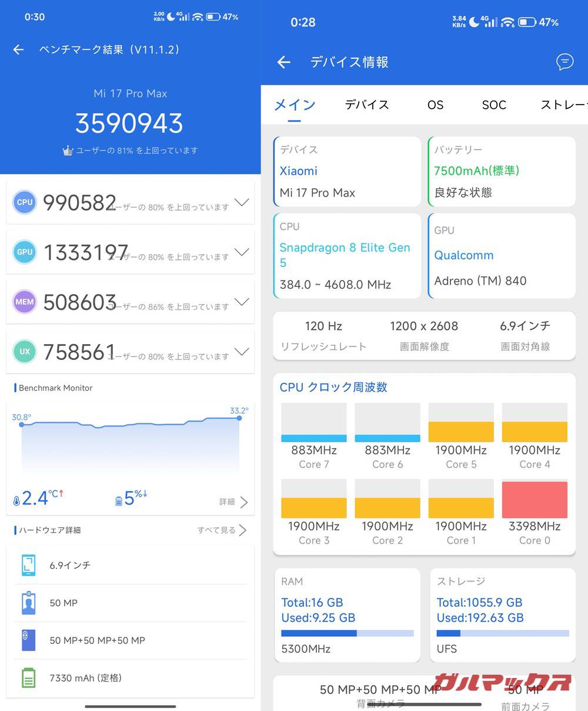Tap the crown icon beside the user ranking
The image size is (588, 711).
coord(68,151)
